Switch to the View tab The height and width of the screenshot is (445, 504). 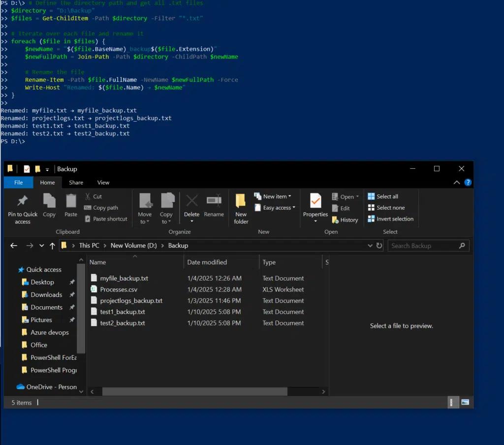point(103,182)
